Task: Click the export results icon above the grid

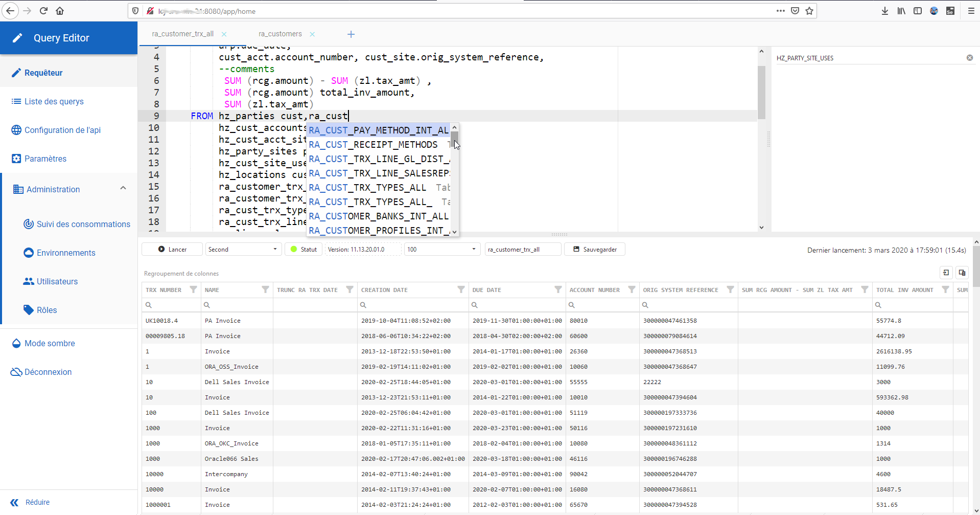Action: pos(946,273)
